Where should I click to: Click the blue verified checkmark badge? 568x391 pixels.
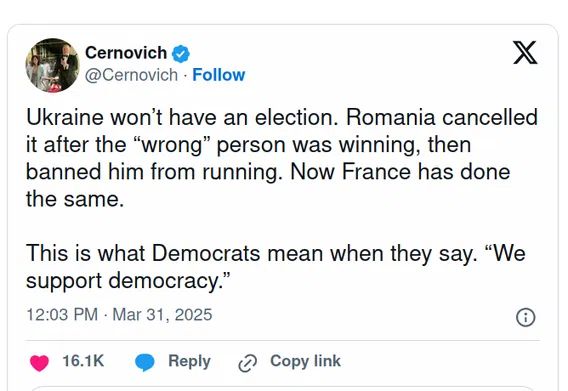(180, 54)
